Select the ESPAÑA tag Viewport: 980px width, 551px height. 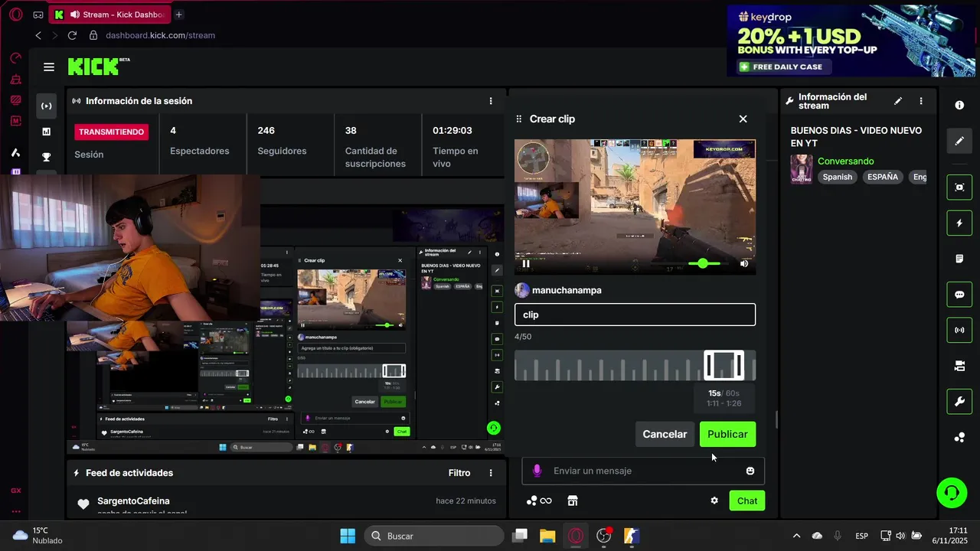click(x=883, y=177)
